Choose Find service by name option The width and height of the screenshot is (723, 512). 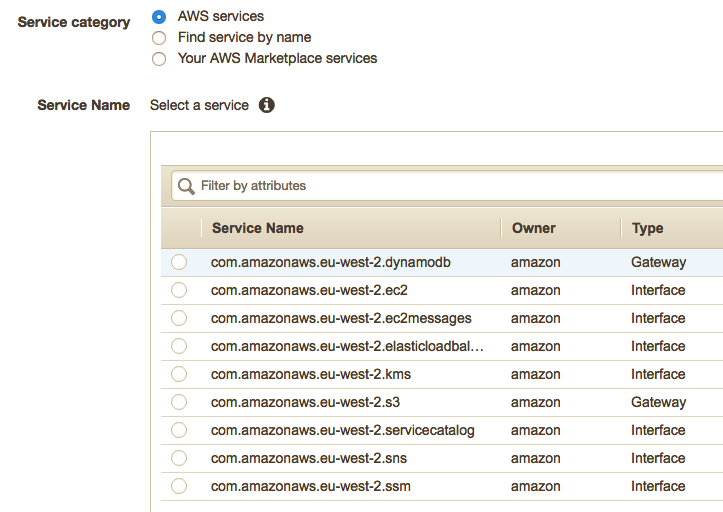click(x=159, y=38)
